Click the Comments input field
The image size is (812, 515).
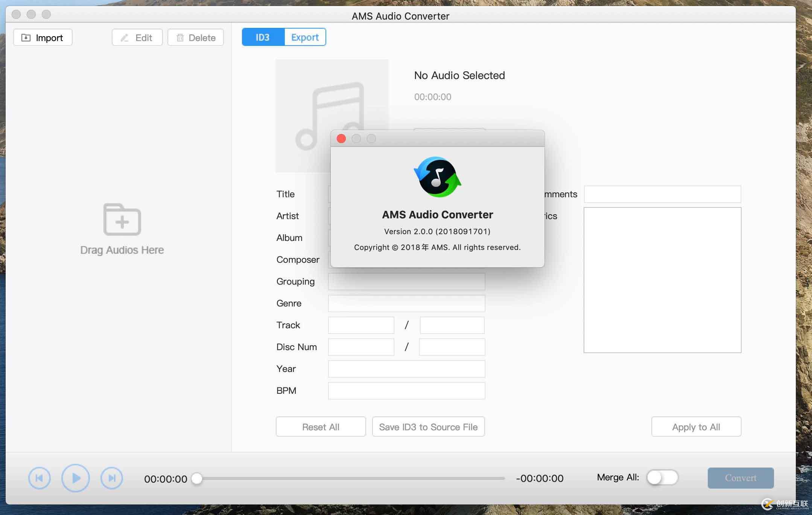[662, 194]
